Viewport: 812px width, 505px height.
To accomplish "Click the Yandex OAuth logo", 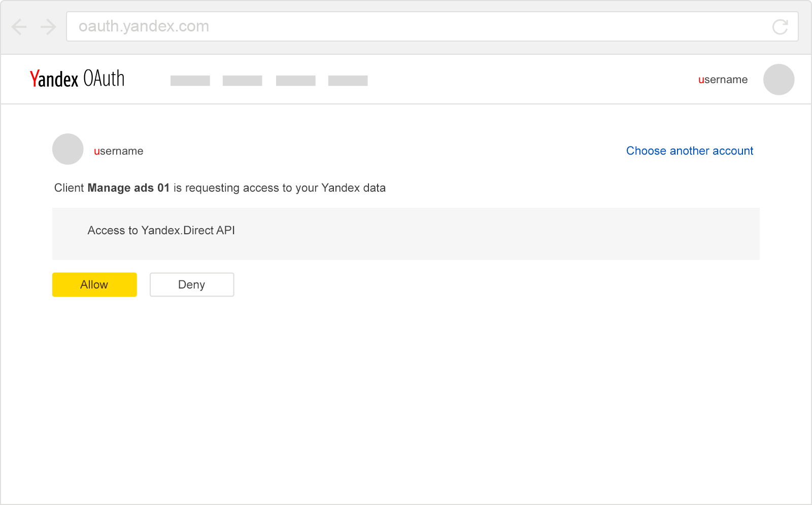I will pyautogui.click(x=77, y=79).
